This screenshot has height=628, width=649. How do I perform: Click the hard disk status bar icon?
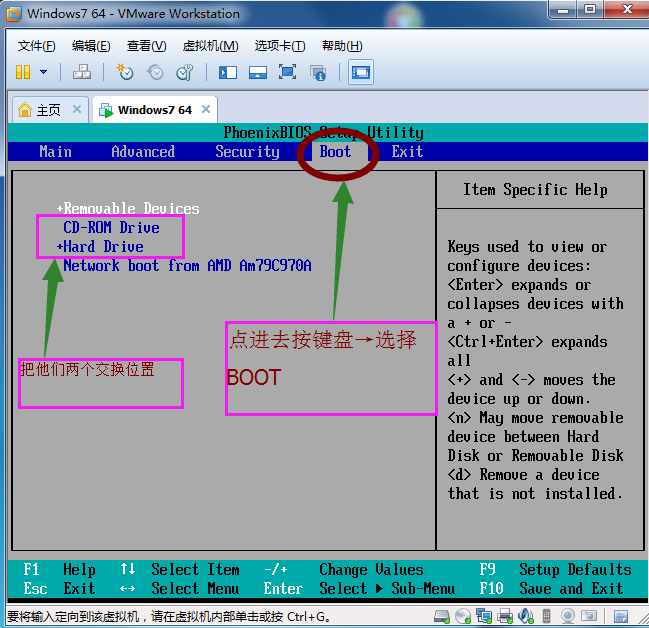442,616
